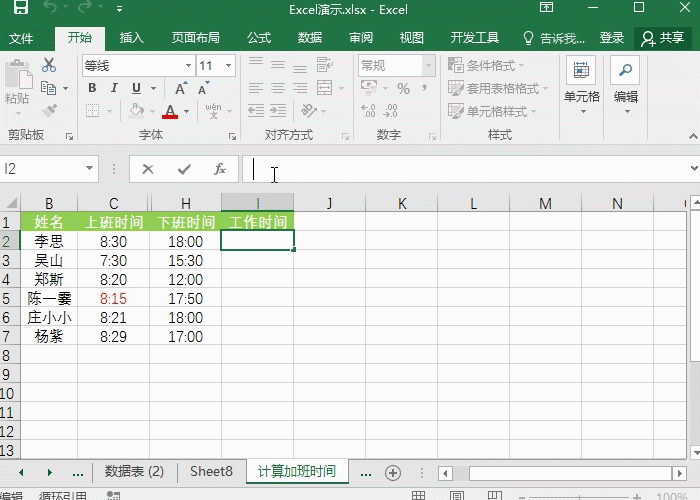Click the 登录 sign-in link
Screen dimensions: 700x500
pos(612,38)
